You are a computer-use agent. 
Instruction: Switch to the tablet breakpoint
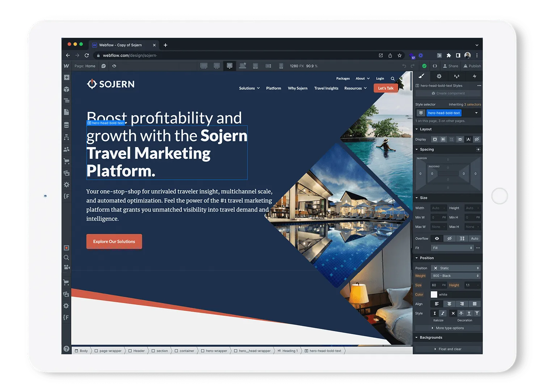[255, 66]
